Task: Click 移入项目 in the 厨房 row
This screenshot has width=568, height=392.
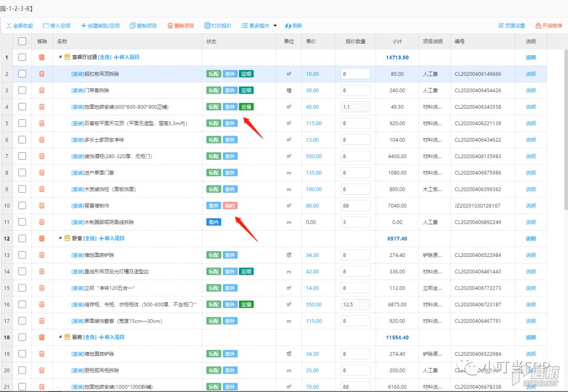Action: (x=112, y=337)
